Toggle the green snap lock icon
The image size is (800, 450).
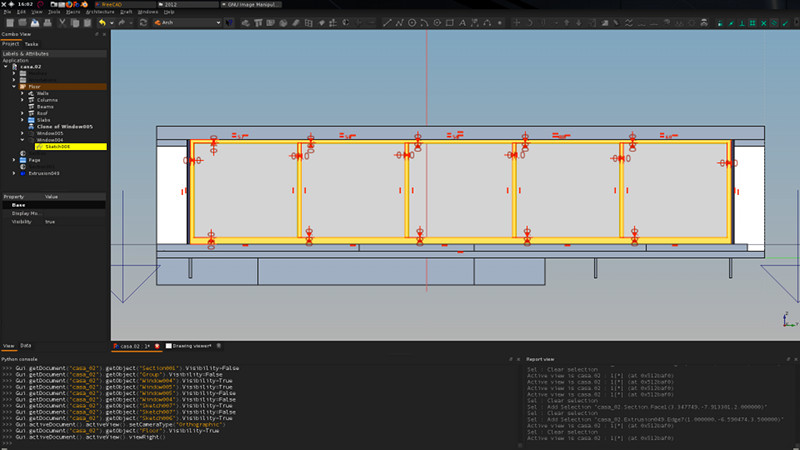[x=720, y=23]
